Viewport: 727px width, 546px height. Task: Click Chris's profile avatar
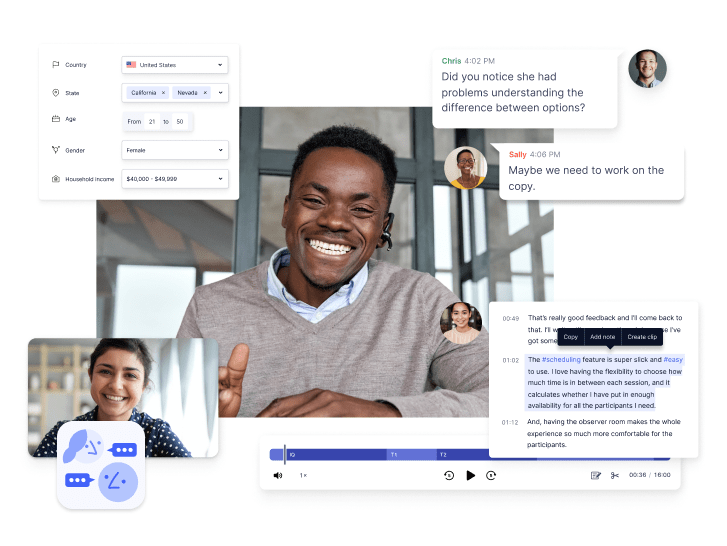647,69
